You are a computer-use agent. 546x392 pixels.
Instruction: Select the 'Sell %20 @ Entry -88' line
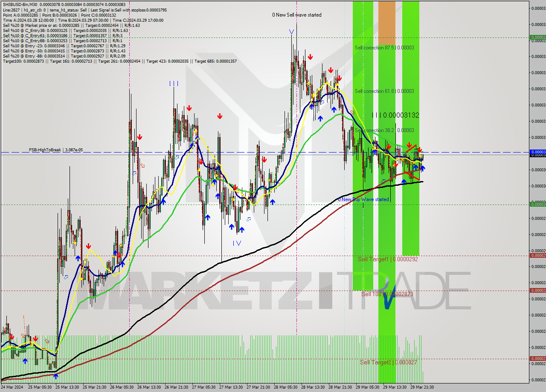coord(64,56)
